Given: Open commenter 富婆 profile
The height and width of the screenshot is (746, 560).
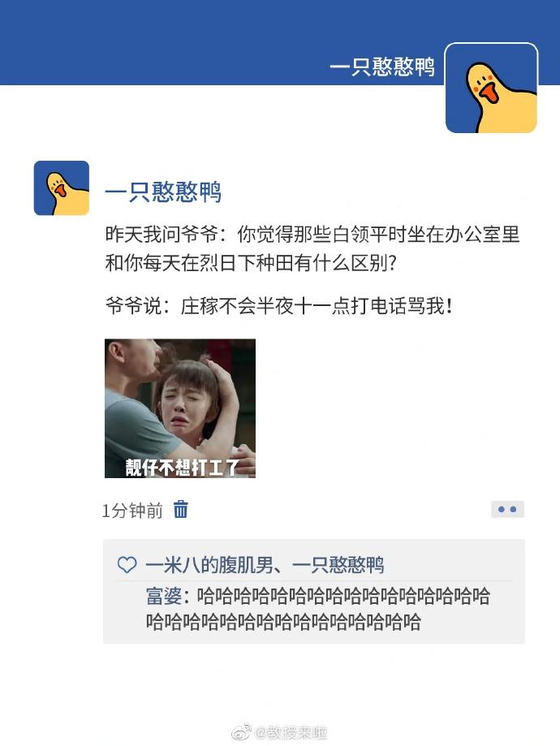Looking at the screenshot, I should (164, 596).
